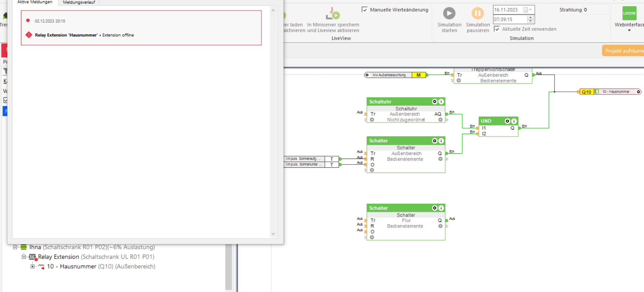Click info icon on Schalter Außenbereich block
The image size is (644, 292).
click(x=441, y=141)
